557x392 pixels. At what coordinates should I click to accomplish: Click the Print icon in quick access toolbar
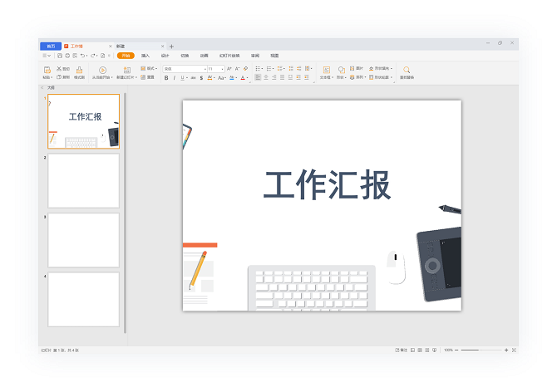click(67, 56)
